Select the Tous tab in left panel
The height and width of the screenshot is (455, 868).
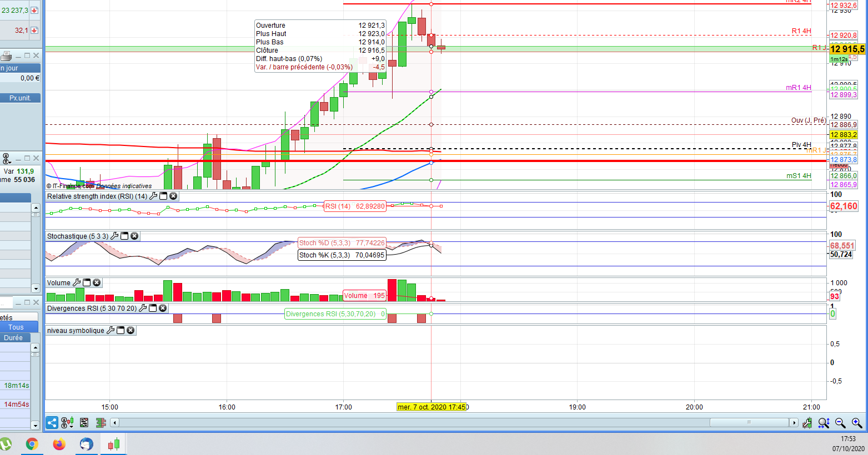click(x=16, y=327)
